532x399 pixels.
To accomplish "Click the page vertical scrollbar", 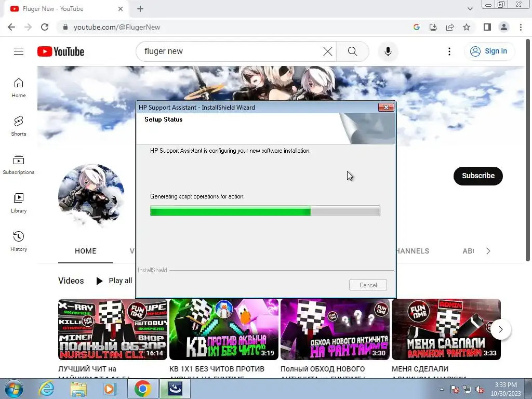I will [x=528, y=151].
